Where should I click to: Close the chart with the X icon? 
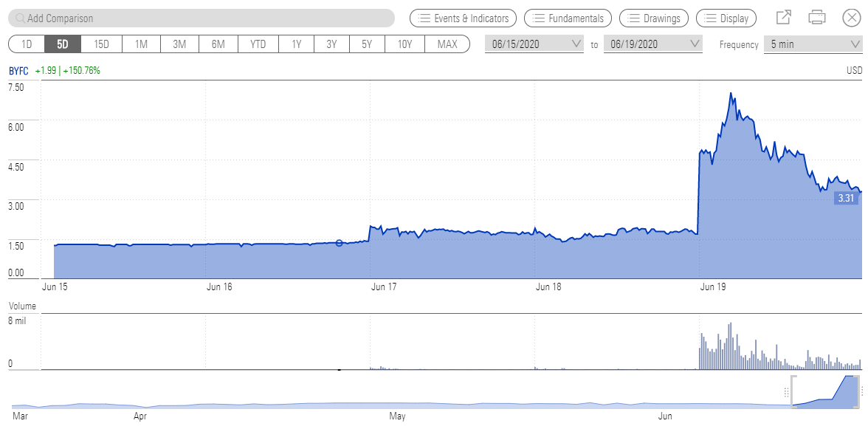click(850, 18)
